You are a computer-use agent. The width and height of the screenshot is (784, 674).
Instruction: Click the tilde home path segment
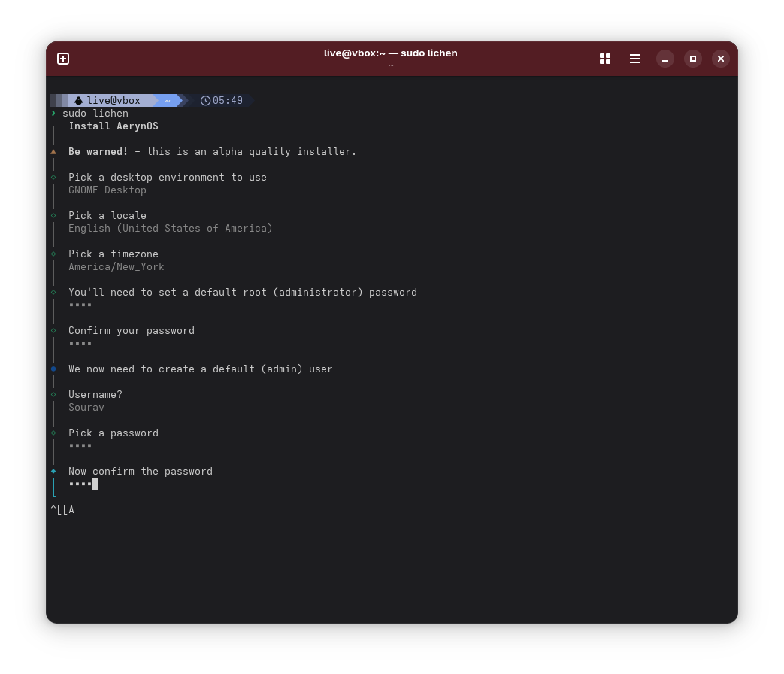[x=167, y=100]
